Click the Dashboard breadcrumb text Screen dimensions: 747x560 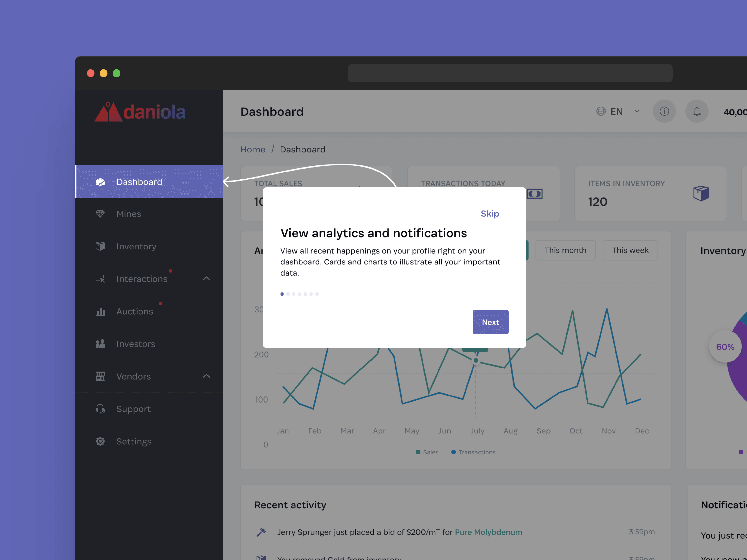302,149
